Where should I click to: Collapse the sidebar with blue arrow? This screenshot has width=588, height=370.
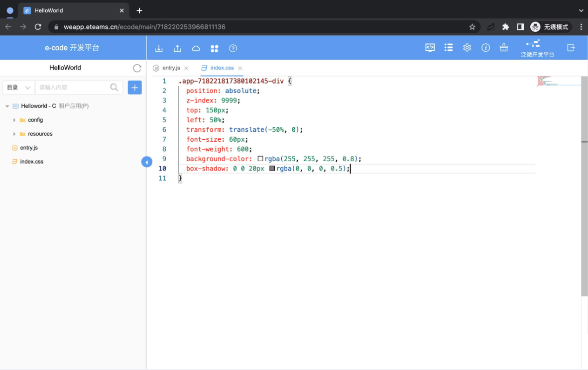pyautogui.click(x=146, y=162)
